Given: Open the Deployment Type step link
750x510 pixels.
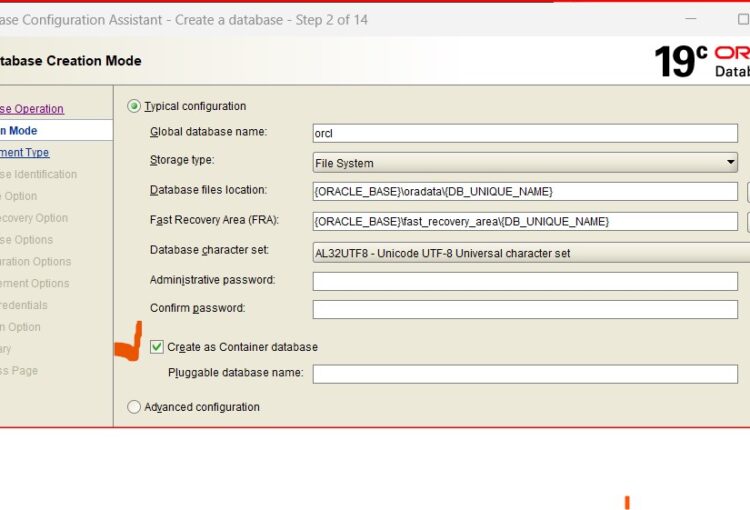Looking at the screenshot, I should (x=25, y=153).
